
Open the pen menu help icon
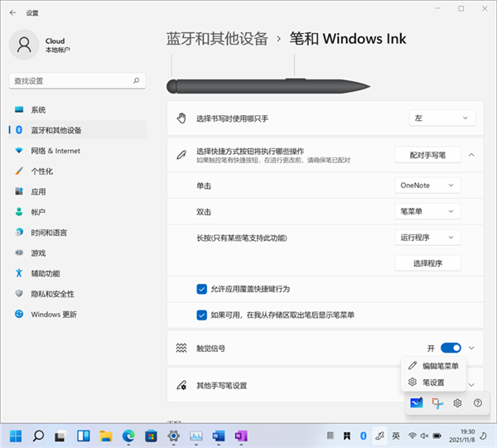point(477,402)
